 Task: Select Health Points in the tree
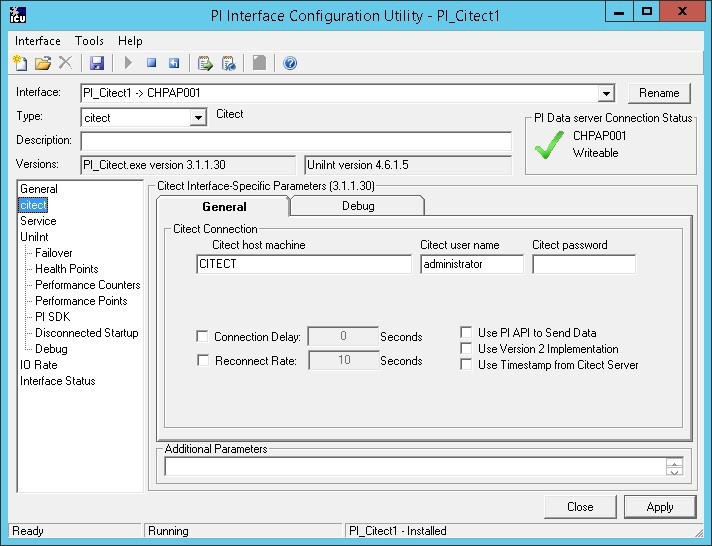67,269
